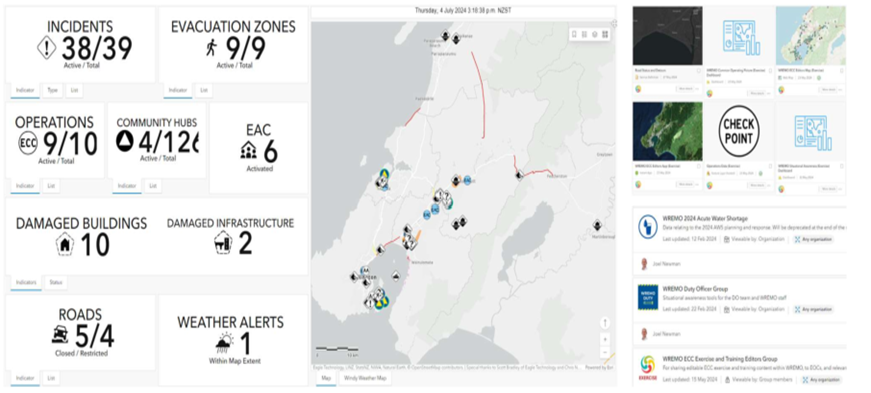Click the owner avatar on Road Status and Detours card
This screenshot has width=871, height=393.
point(638,89)
